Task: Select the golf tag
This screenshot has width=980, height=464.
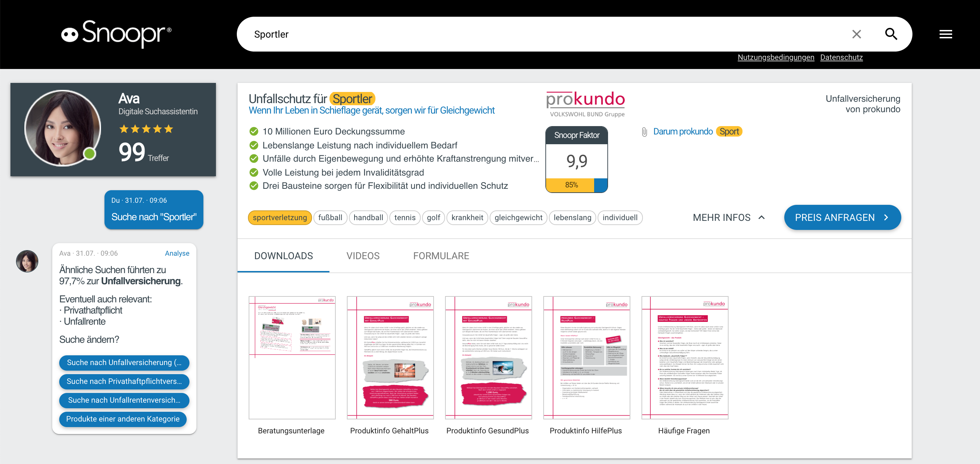Action: pos(433,217)
